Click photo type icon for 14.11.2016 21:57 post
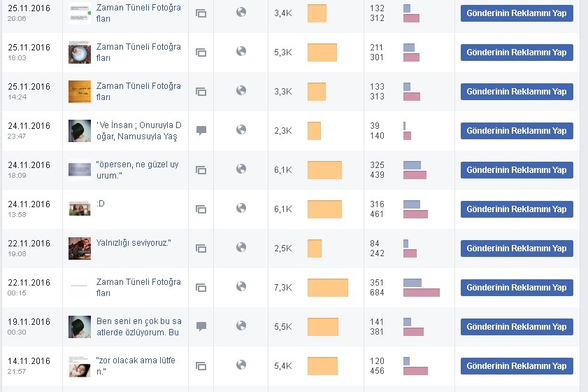Image resolution: width=588 pixels, height=392 pixels. pos(201,366)
